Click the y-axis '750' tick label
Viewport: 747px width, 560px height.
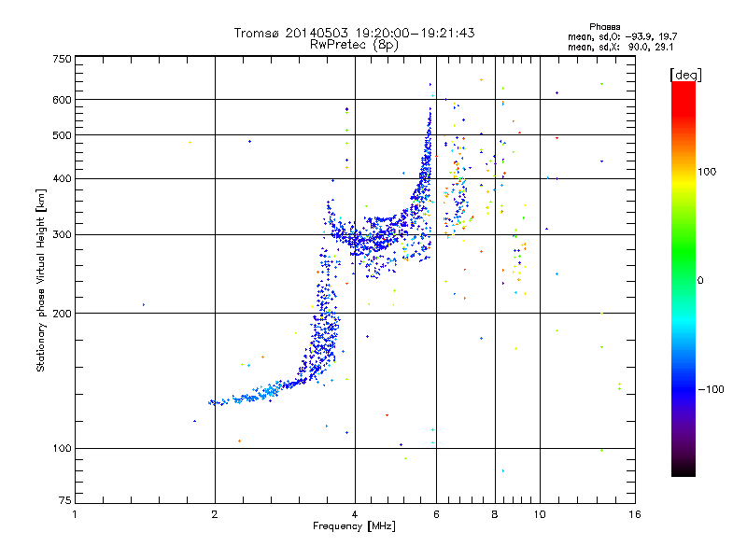[62, 59]
